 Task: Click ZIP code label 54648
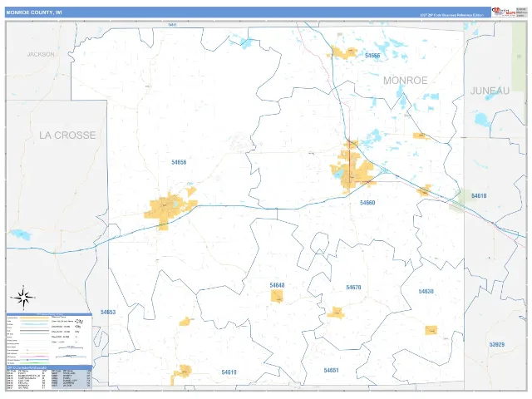[x=277, y=285]
